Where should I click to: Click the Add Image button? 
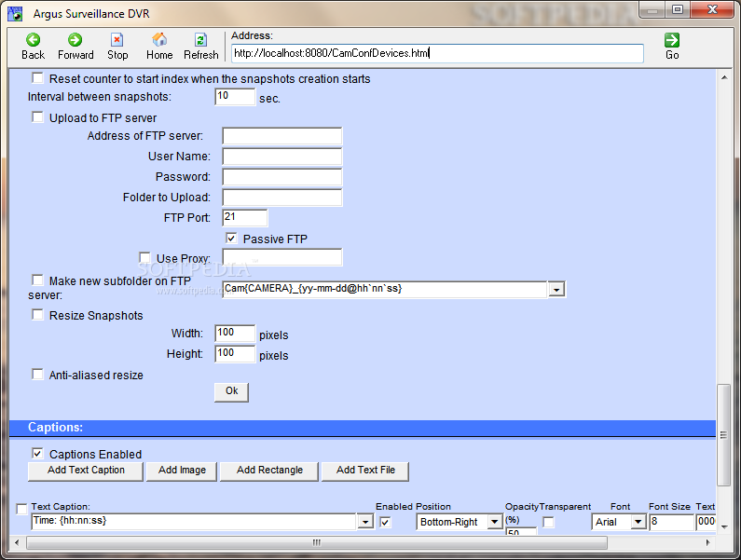click(x=182, y=471)
